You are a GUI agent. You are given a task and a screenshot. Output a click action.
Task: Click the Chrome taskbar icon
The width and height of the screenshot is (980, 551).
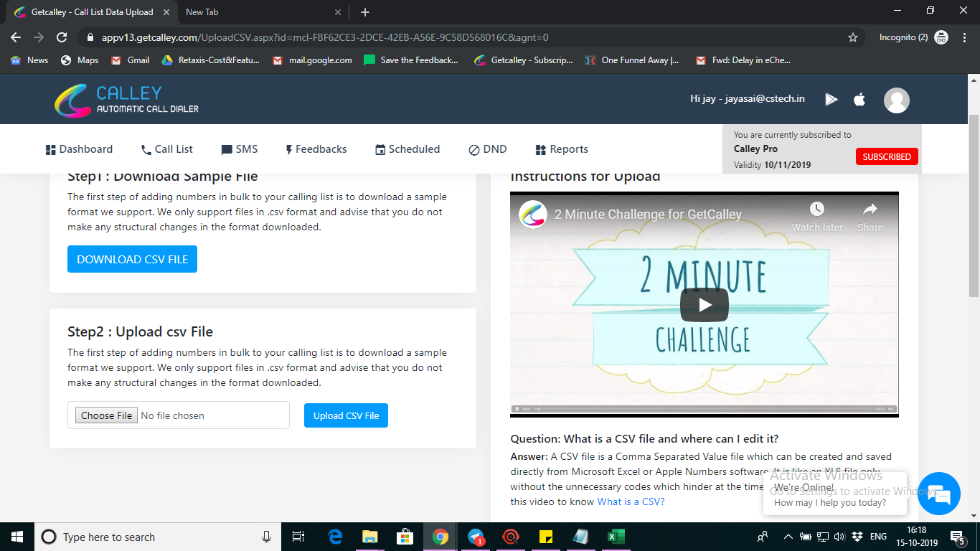[440, 537]
